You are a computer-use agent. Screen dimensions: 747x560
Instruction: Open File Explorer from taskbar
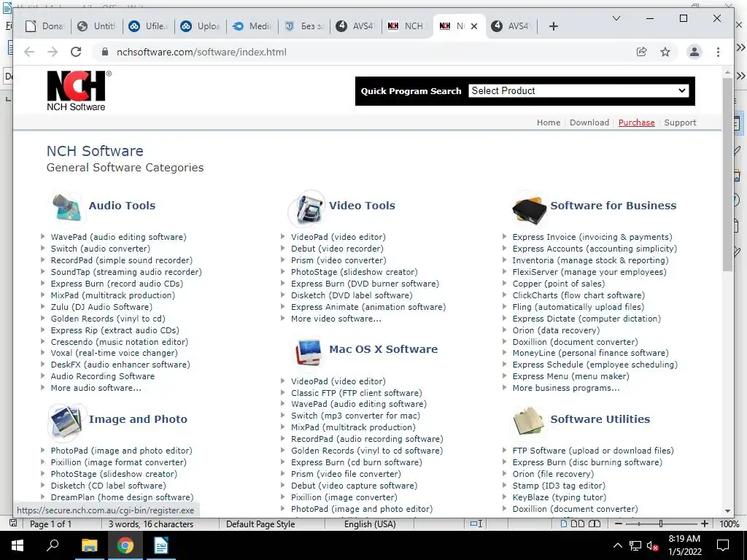(x=88, y=545)
